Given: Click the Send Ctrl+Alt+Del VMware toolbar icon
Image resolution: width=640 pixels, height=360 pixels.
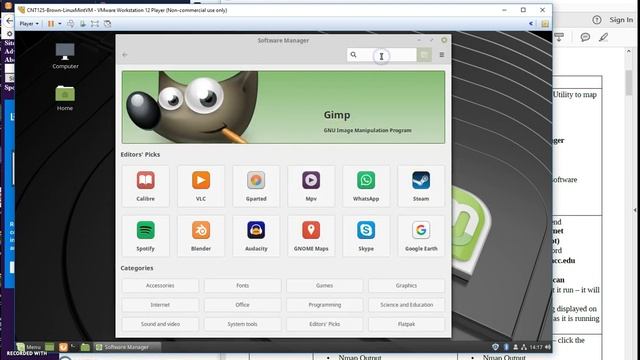Looking at the screenshot, I should click(71, 24).
